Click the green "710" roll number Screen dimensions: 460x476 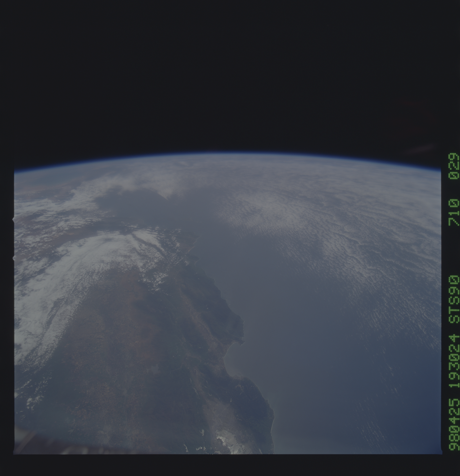(454, 213)
